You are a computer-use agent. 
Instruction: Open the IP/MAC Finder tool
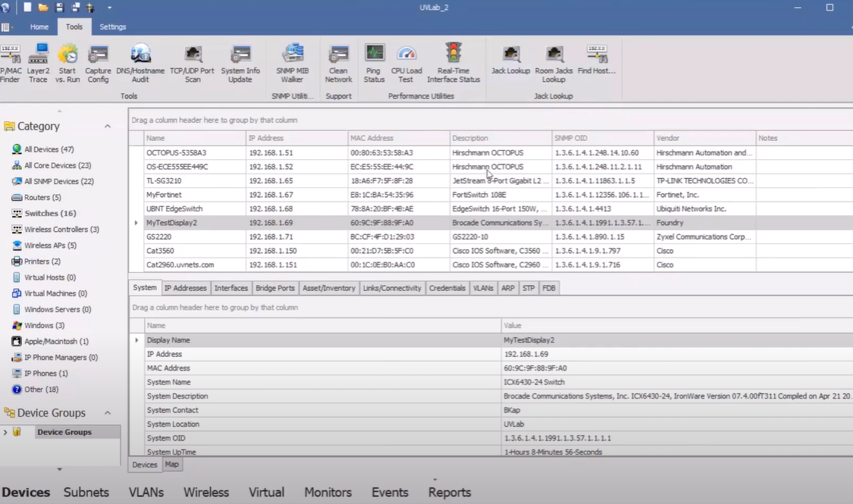click(x=11, y=64)
